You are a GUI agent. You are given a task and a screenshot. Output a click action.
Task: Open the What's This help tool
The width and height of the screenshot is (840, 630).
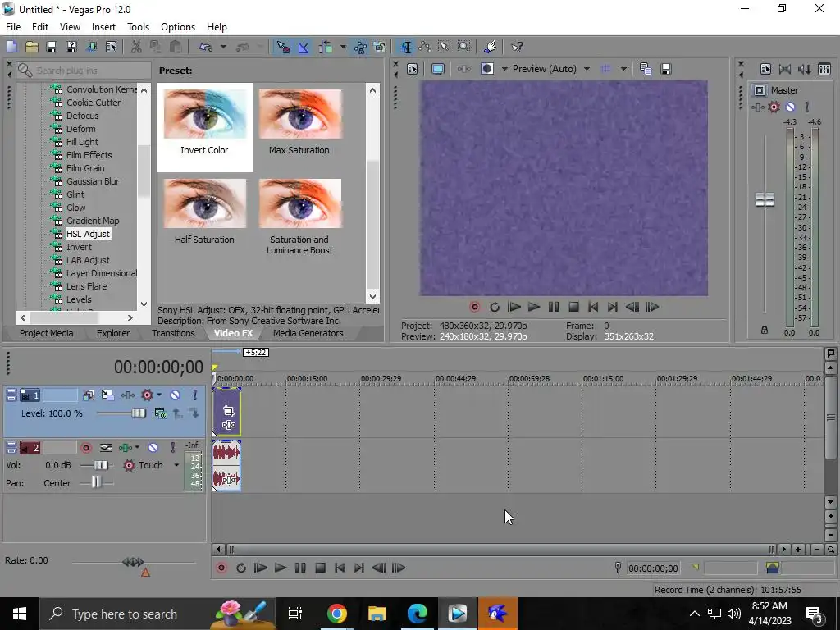(x=517, y=47)
